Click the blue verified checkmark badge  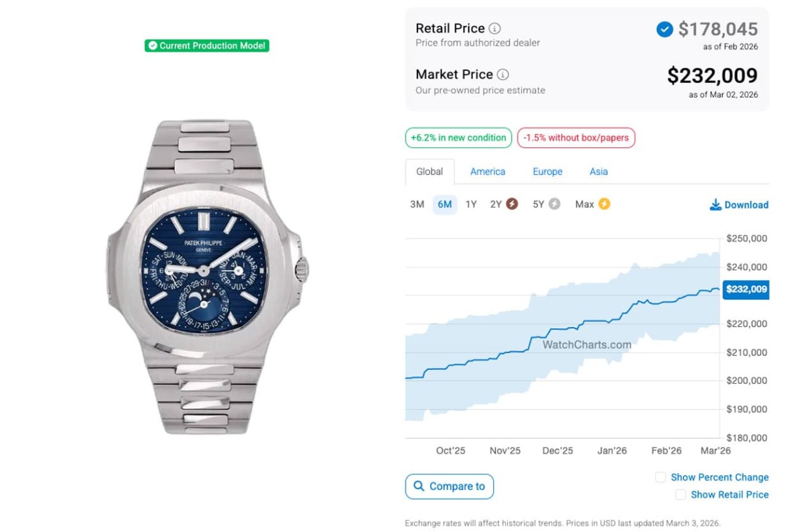coord(665,29)
